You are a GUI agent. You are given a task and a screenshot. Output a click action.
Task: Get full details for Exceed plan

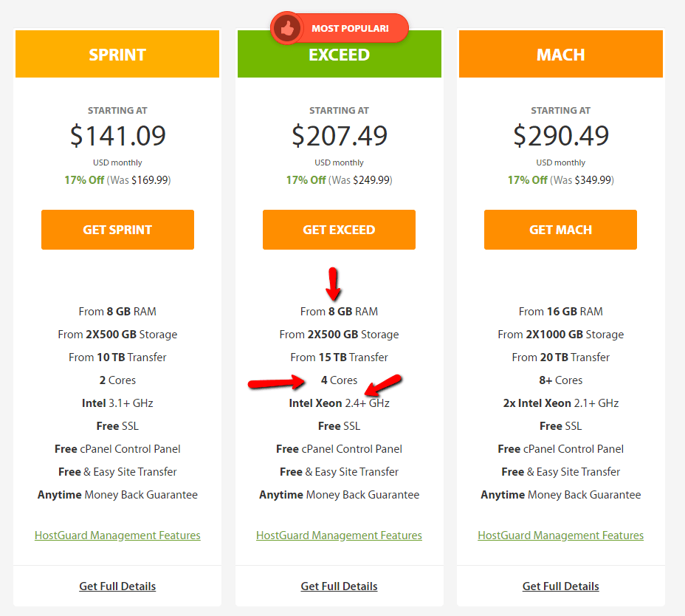pos(339,586)
